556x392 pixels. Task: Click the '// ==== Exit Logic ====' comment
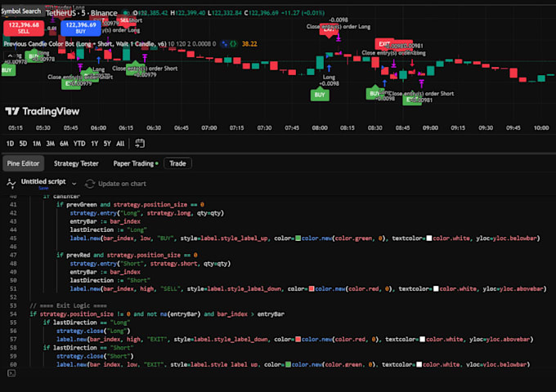(68, 305)
